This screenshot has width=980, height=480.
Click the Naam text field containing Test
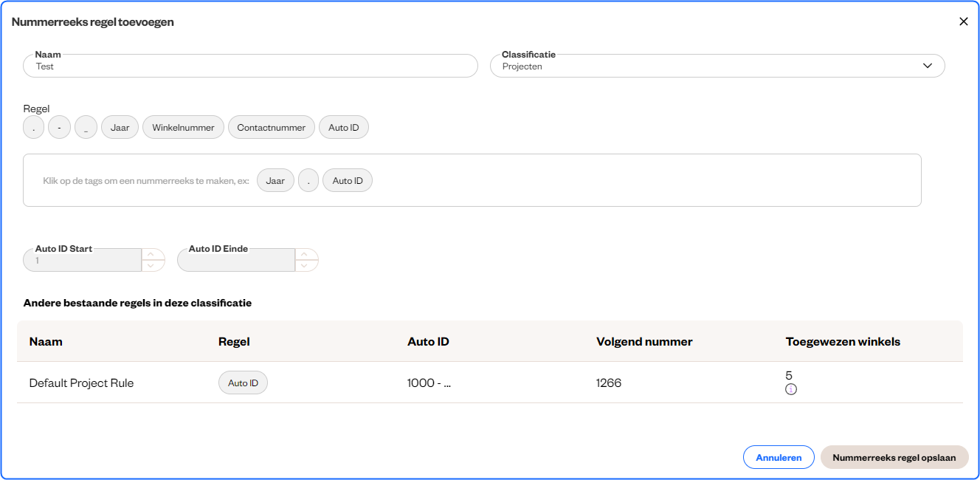[x=250, y=66]
